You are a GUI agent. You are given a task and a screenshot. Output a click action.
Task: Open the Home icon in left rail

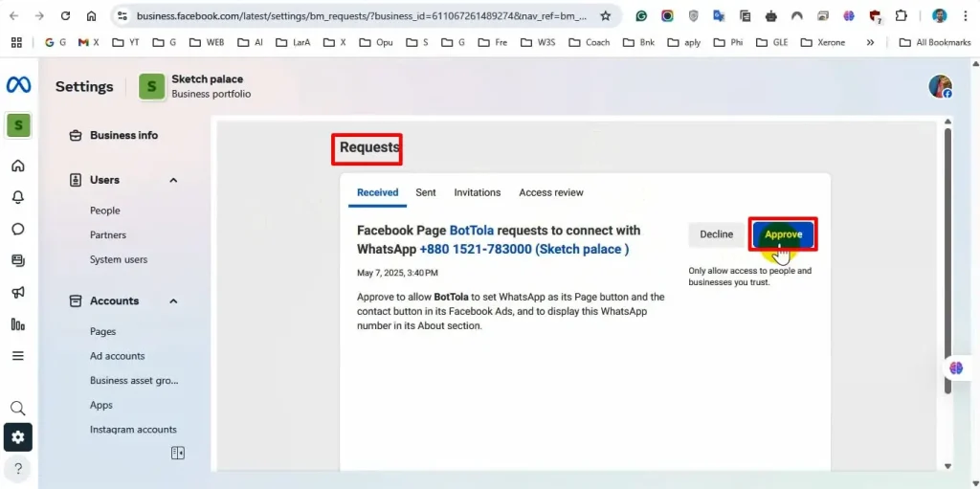tap(18, 166)
